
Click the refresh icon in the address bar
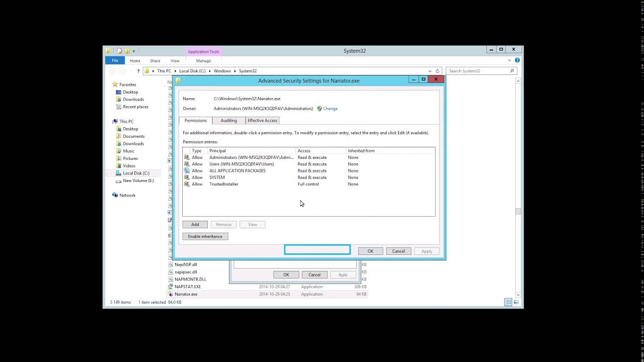click(438, 71)
